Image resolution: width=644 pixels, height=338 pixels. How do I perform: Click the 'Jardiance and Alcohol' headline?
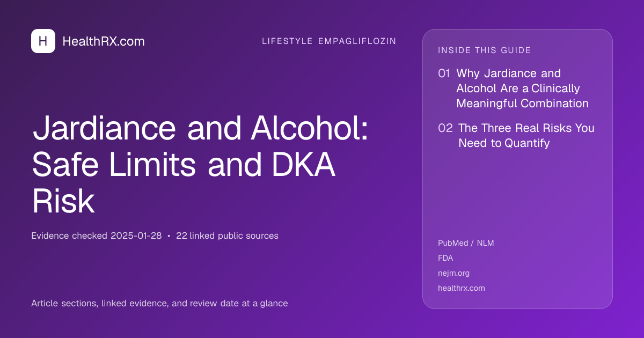point(200,165)
